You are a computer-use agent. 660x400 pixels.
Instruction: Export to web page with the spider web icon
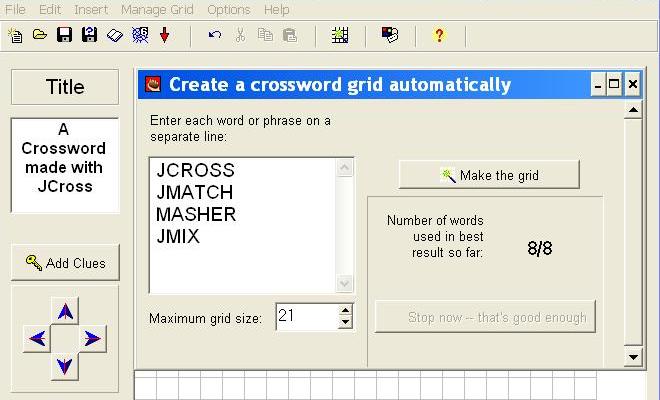(x=140, y=35)
